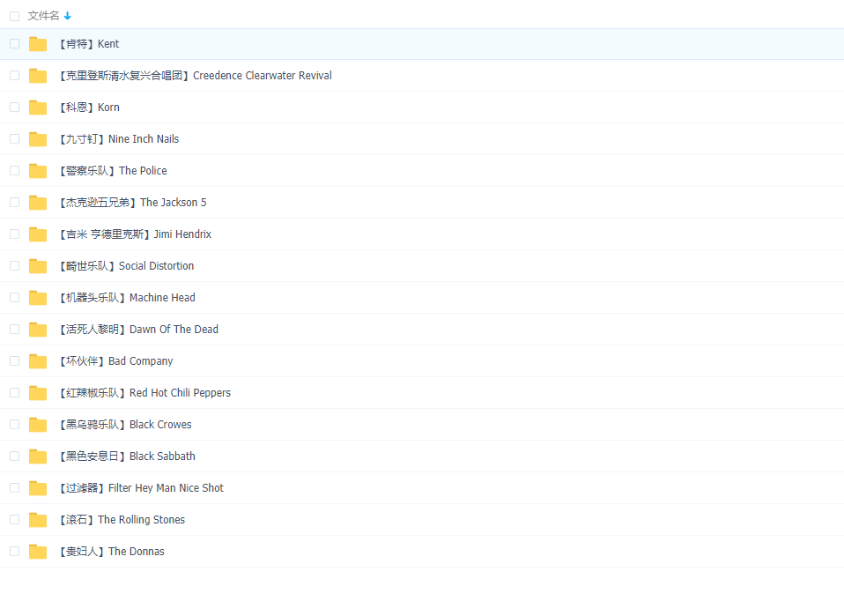844x616 pixels.
Task: Select the Black Sabbath checkbox
Action: point(14,456)
